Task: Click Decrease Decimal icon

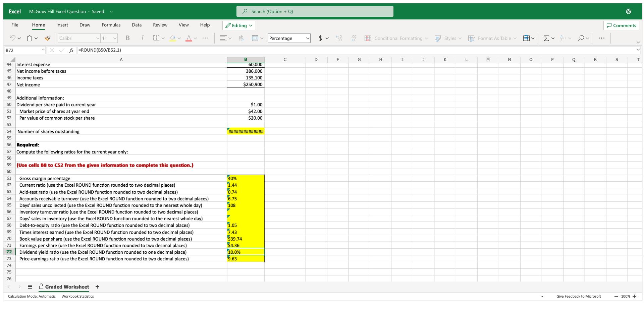Action: [354, 38]
